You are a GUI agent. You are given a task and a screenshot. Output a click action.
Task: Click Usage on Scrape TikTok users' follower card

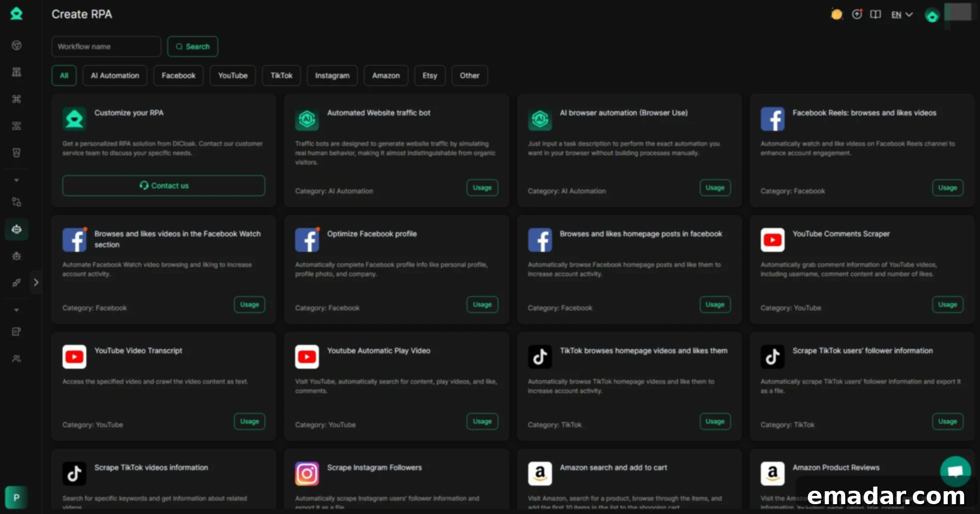coord(947,421)
